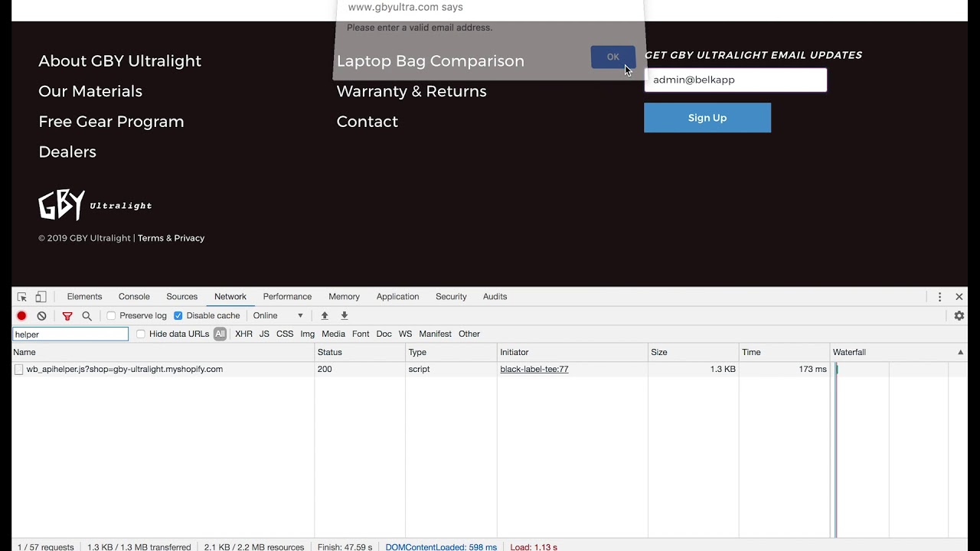This screenshot has width=980, height=551.
Task: Filter requests by Other
Action: [x=469, y=334]
